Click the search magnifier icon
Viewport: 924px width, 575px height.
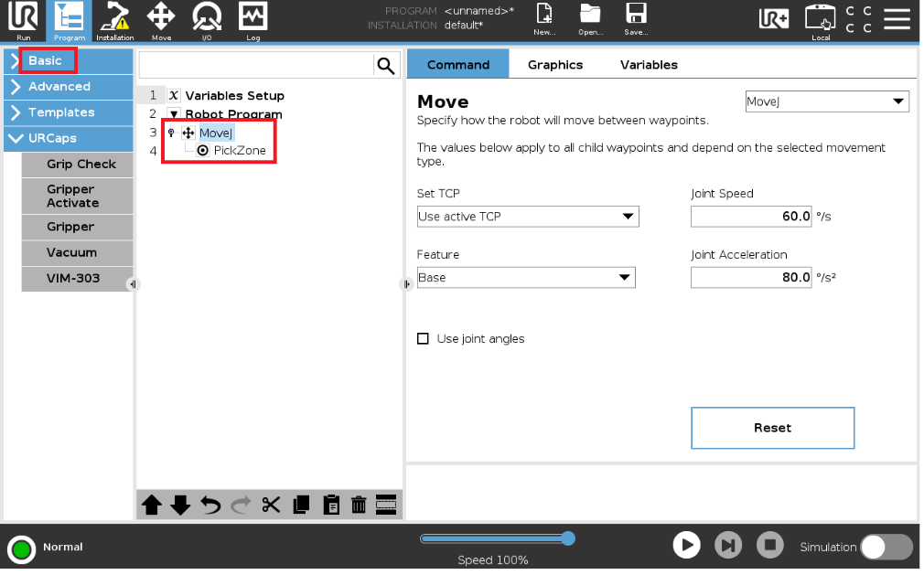[x=386, y=65]
